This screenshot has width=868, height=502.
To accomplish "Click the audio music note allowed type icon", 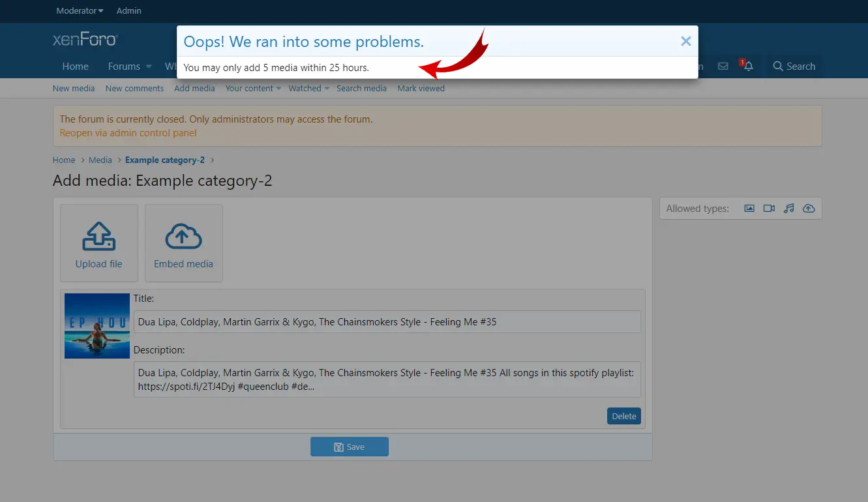I will click(x=789, y=209).
